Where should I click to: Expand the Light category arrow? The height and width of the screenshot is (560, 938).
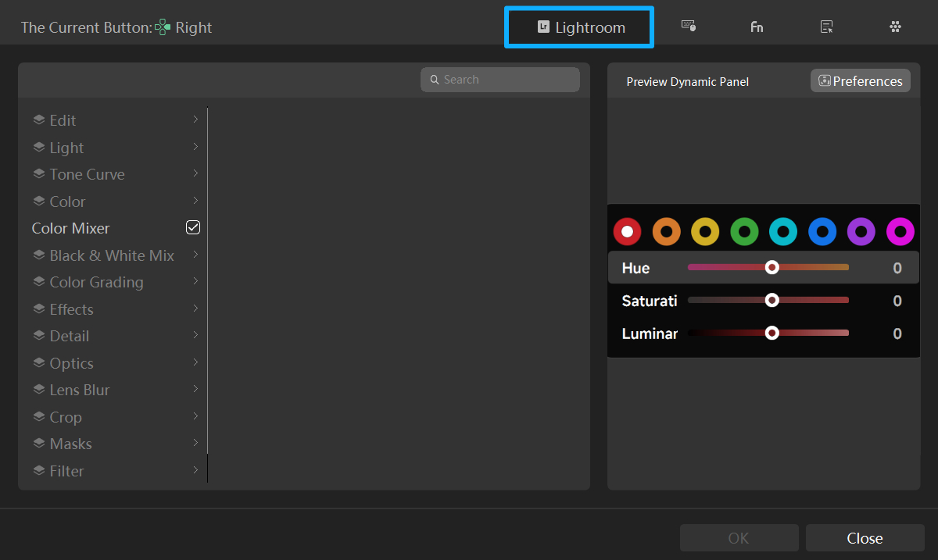[x=195, y=147]
